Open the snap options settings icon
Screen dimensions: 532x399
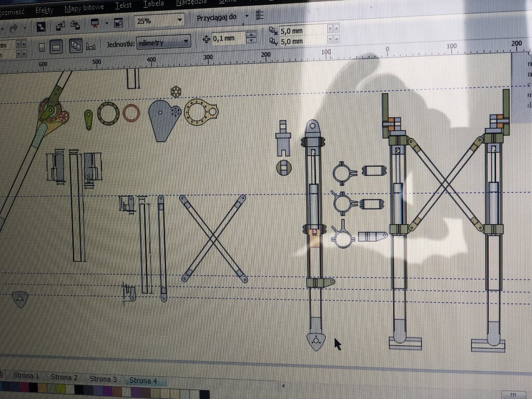click(x=260, y=16)
